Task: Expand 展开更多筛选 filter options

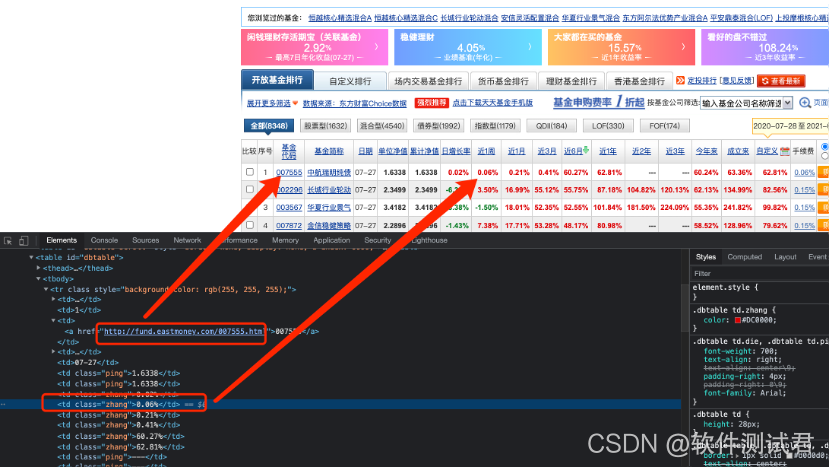Action: point(272,103)
